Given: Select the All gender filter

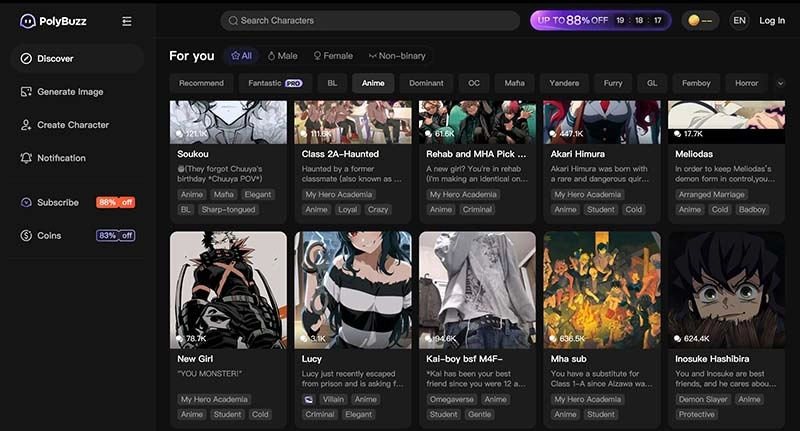Looking at the screenshot, I should click(241, 56).
